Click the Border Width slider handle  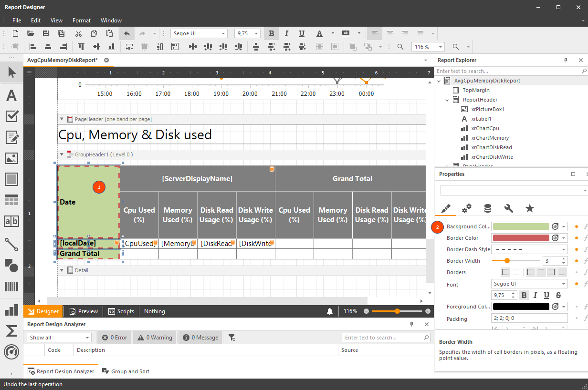[507, 261]
